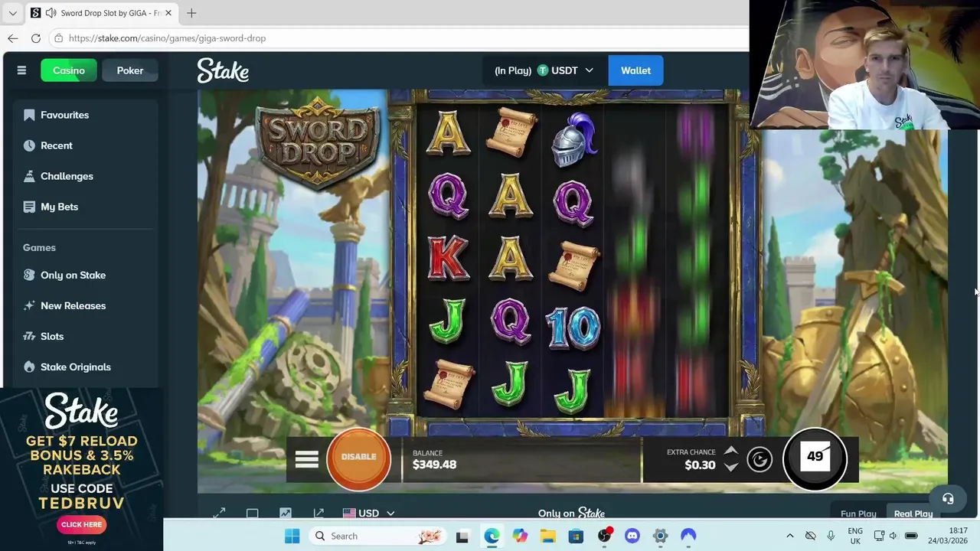Pop out the game in new window
The width and height of the screenshot is (980, 551).
(x=318, y=514)
